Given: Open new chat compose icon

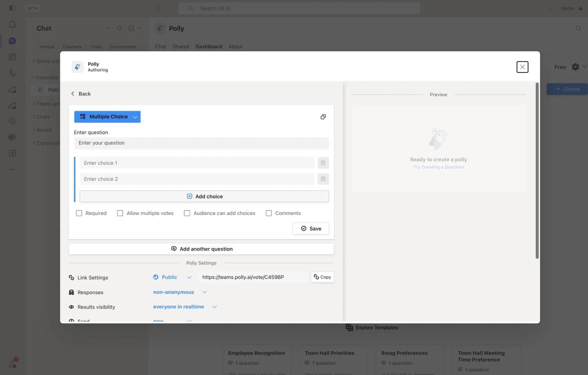Looking at the screenshot, I should 131,28.
